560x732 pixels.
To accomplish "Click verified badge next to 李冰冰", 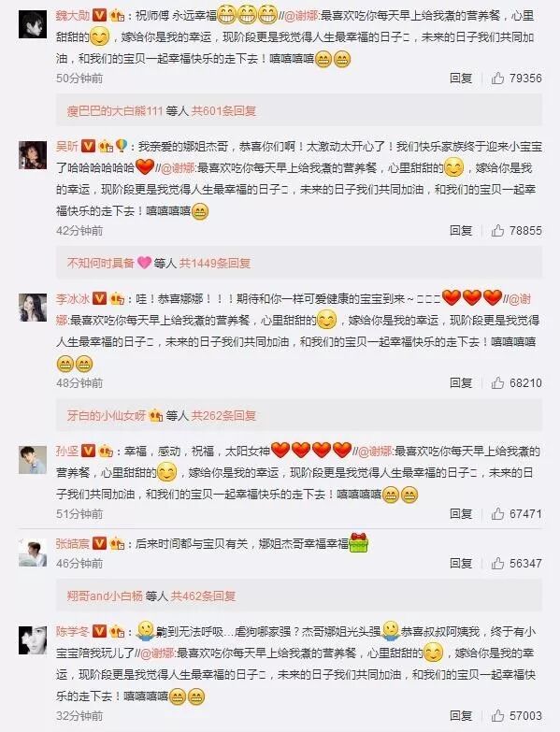I will click(100, 299).
